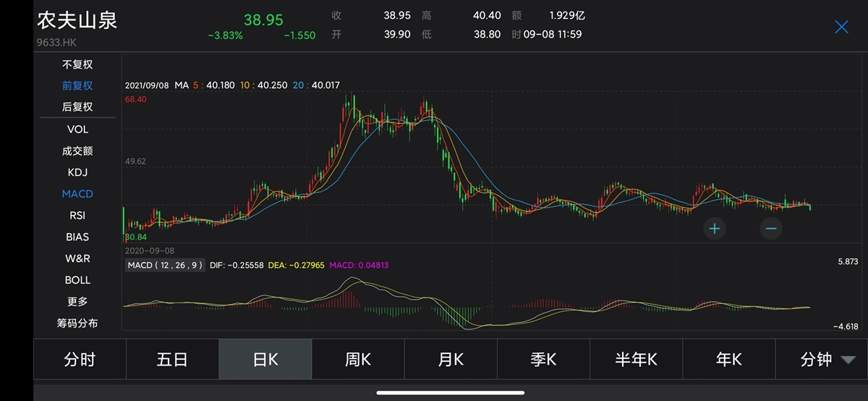Viewport: 868px width, 401px height.
Task: Show the BOLL indicator
Action: click(77, 279)
